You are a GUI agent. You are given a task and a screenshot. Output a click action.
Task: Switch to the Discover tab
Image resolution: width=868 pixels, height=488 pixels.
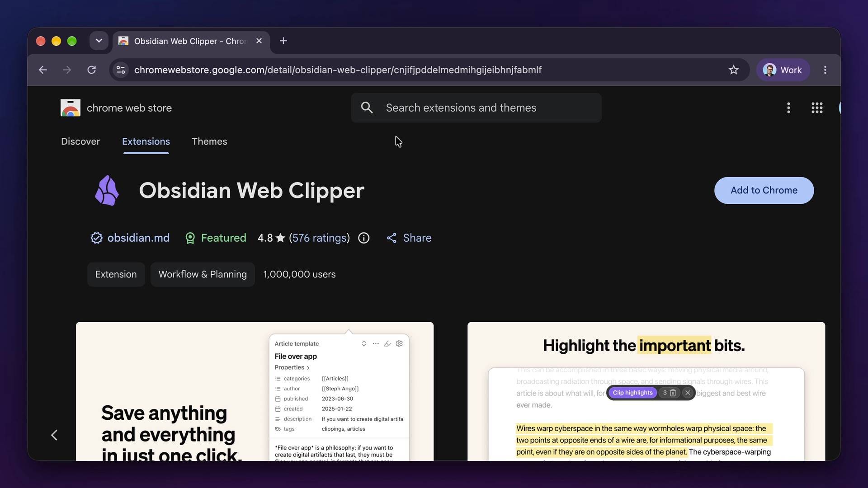[x=80, y=141]
